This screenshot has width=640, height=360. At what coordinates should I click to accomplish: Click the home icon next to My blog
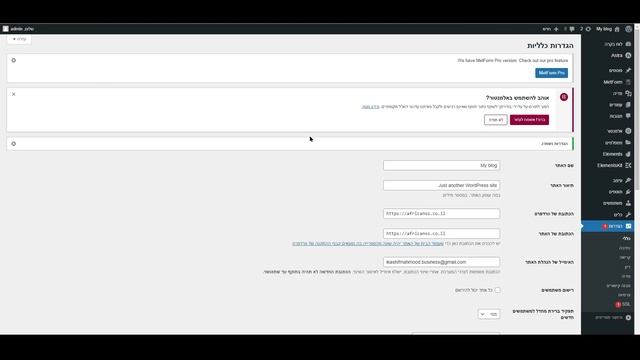click(x=617, y=29)
